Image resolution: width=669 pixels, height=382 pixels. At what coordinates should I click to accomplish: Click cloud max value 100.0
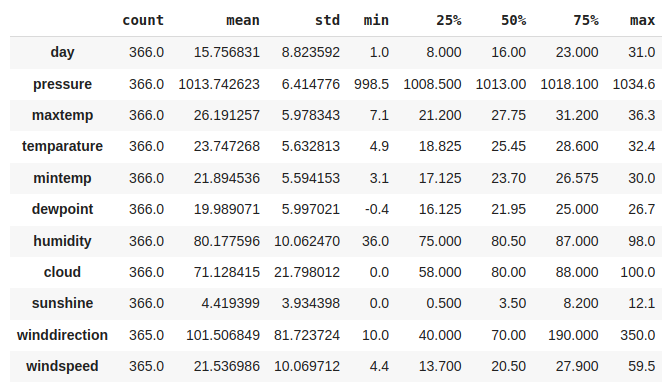[x=637, y=272]
